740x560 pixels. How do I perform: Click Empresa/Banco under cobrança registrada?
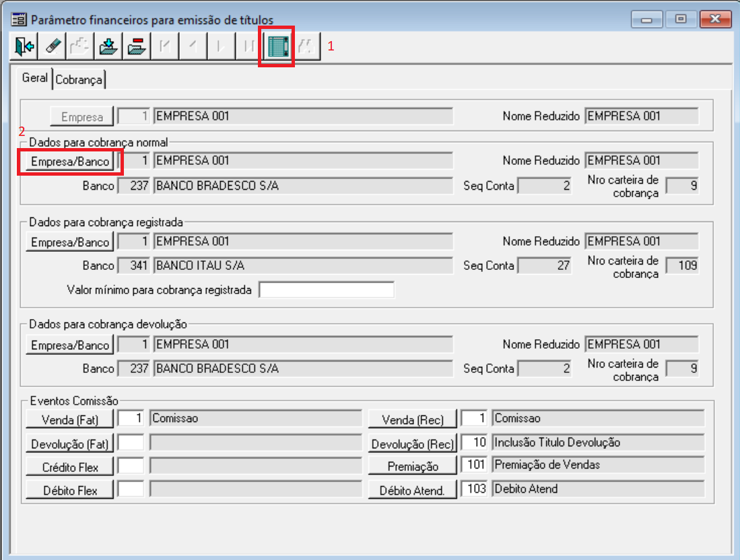point(70,242)
